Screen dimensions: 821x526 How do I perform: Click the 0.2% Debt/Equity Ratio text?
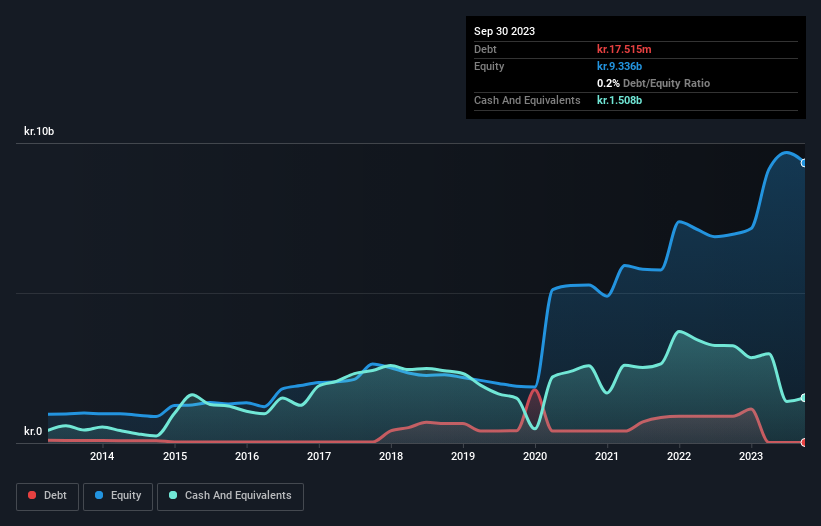(x=653, y=83)
